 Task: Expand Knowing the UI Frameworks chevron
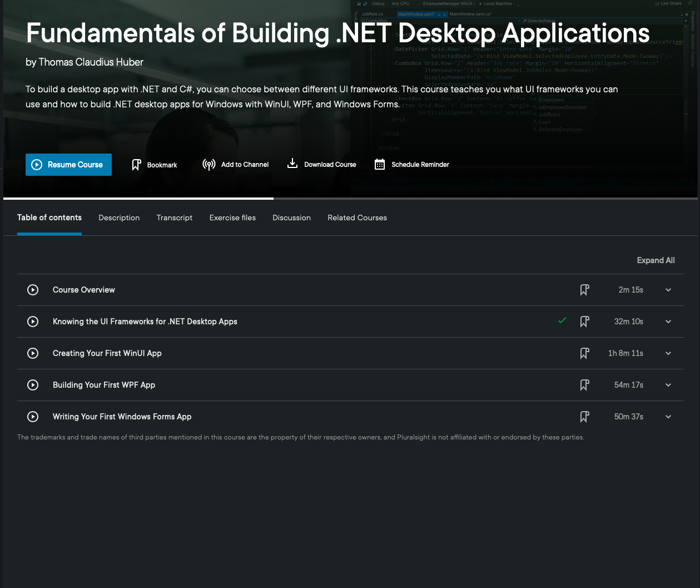click(668, 322)
